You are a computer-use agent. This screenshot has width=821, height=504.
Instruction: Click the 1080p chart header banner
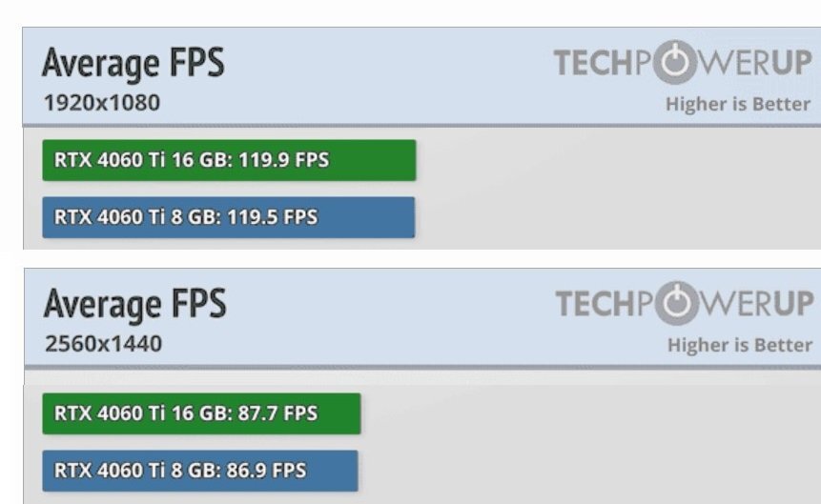421,76
